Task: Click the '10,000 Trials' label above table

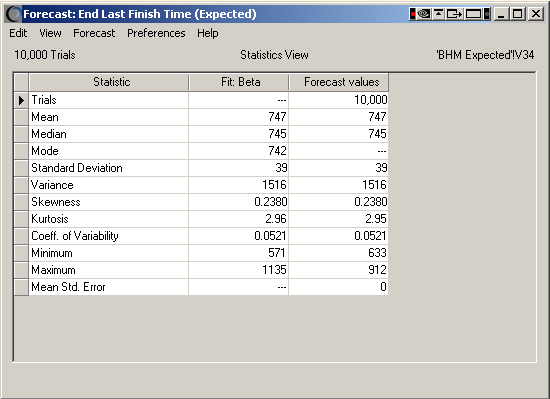Action: pos(45,55)
